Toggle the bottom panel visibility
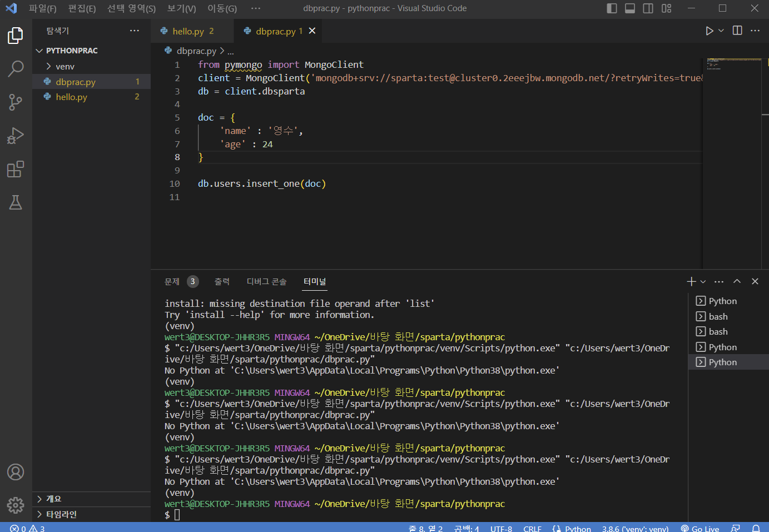Screen dimensions: 769x532 [630, 8]
